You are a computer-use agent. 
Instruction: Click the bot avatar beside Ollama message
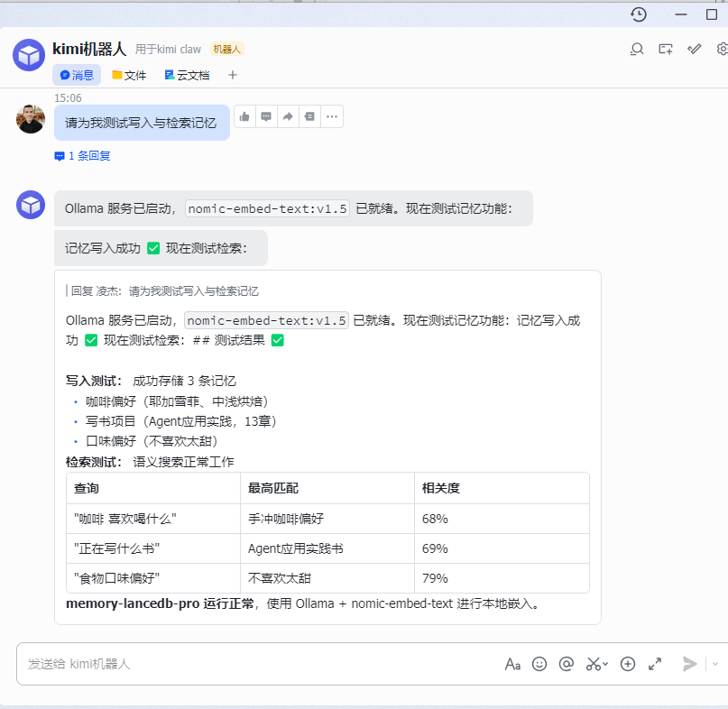[31, 205]
